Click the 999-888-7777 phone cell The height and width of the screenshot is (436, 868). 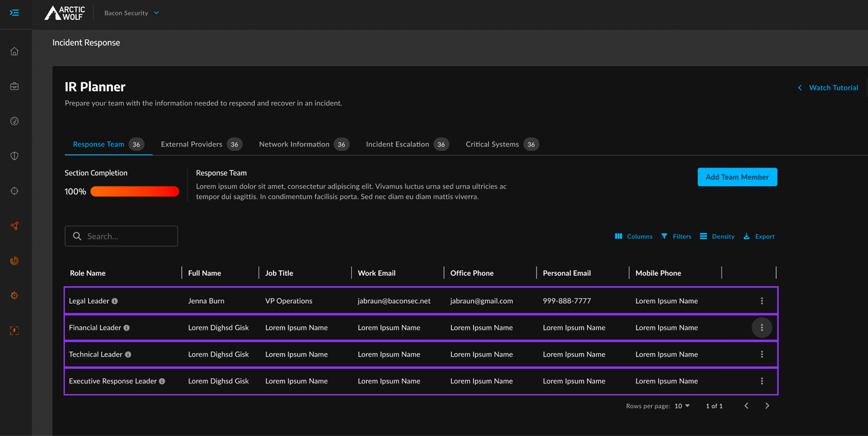click(567, 301)
